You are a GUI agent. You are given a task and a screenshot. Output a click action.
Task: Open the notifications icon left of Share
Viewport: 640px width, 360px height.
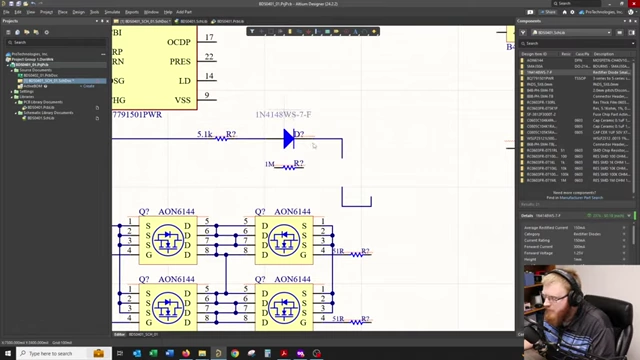(530, 12)
